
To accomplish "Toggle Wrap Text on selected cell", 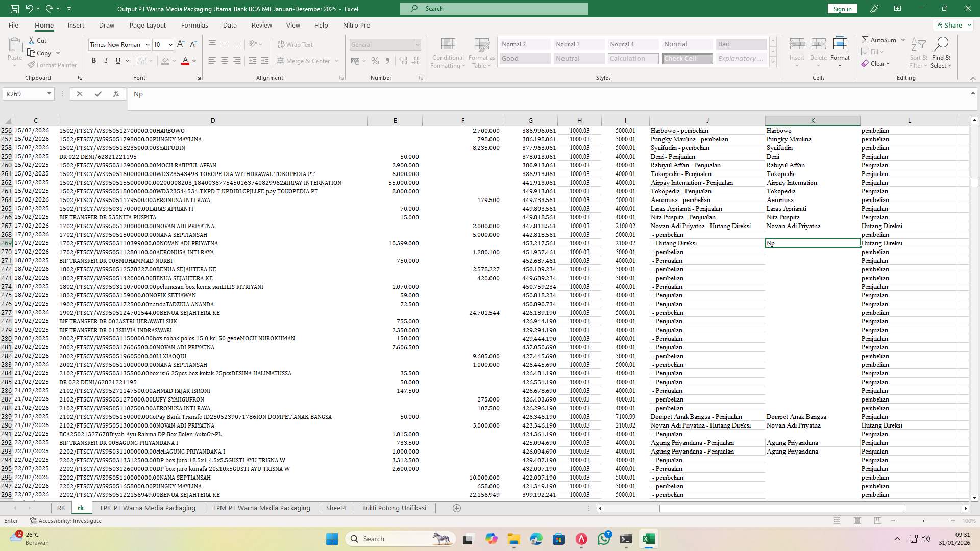I will point(295,44).
